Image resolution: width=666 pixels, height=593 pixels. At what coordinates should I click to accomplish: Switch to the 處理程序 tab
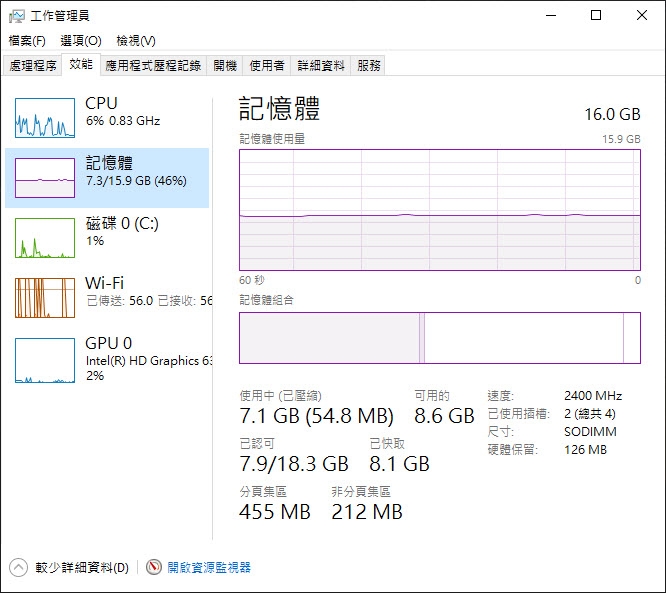[33, 65]
